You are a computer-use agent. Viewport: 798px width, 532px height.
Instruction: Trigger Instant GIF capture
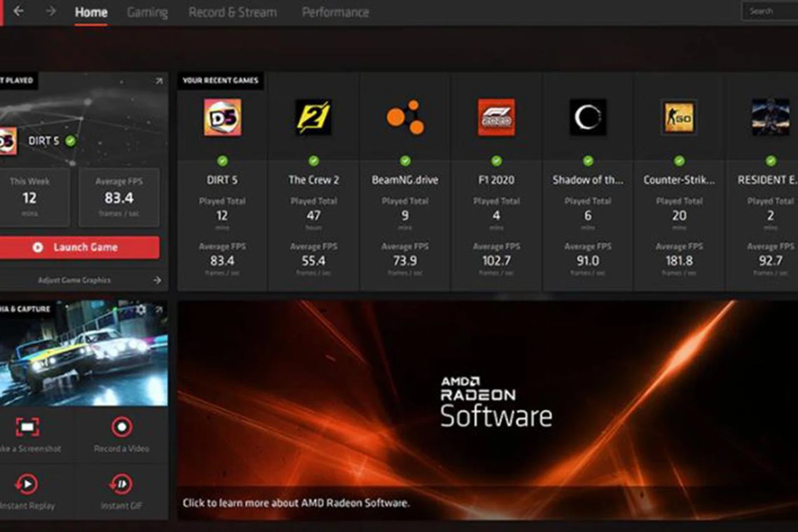(x=121, y=484)
